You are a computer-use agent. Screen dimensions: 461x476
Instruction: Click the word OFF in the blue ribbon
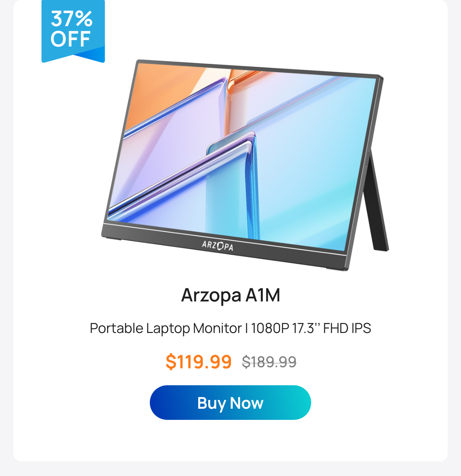pos(71,39)
